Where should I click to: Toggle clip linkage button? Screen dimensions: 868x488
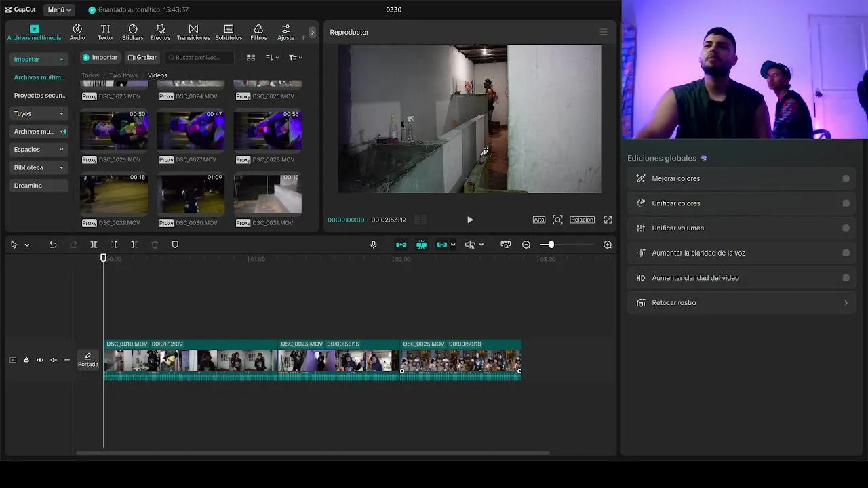point(442,245)
